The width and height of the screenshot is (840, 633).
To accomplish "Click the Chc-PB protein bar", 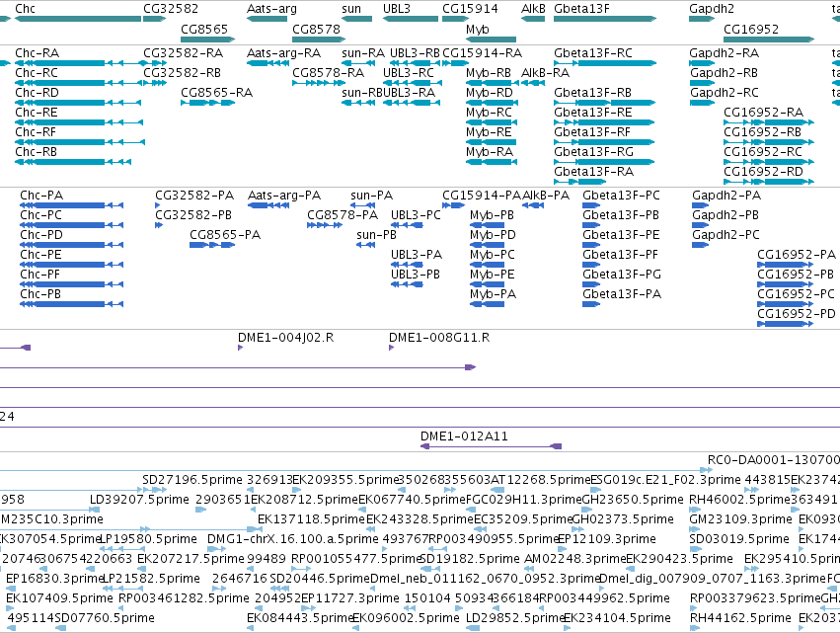I will pyautogui.click(x=72, y=304).
